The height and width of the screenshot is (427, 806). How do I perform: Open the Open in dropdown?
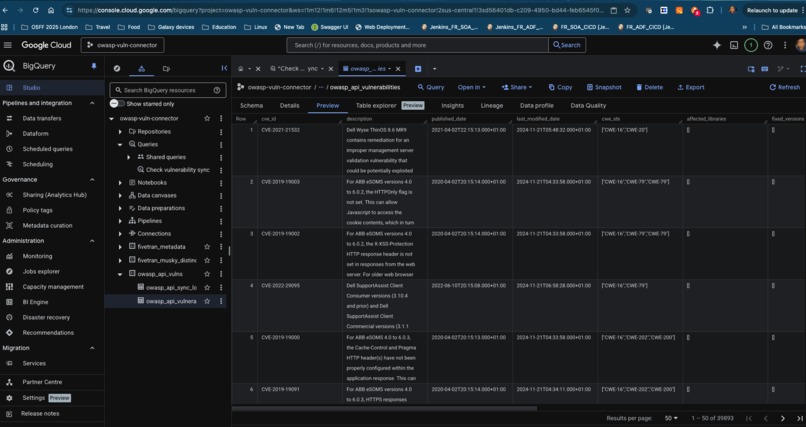[471, 87]
